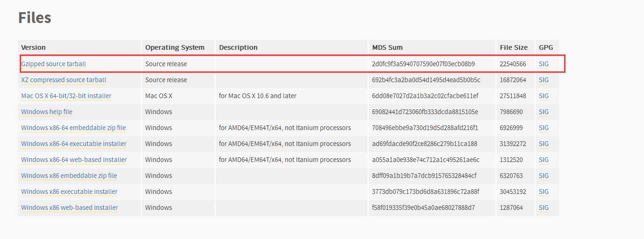Click Windows x86-64 web-based installer link
Screen dimensions: 644x239
pos(74,160)
